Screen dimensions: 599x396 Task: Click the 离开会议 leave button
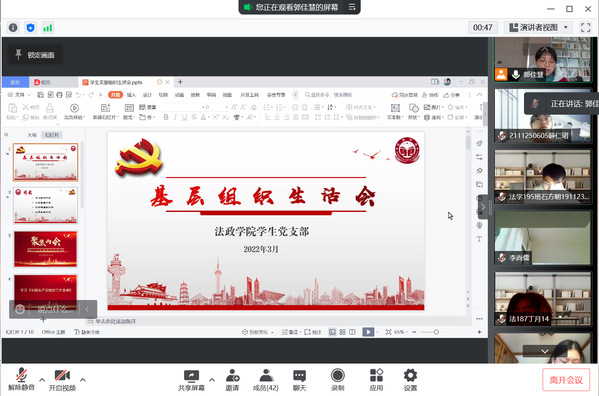[x=566, y=380]
